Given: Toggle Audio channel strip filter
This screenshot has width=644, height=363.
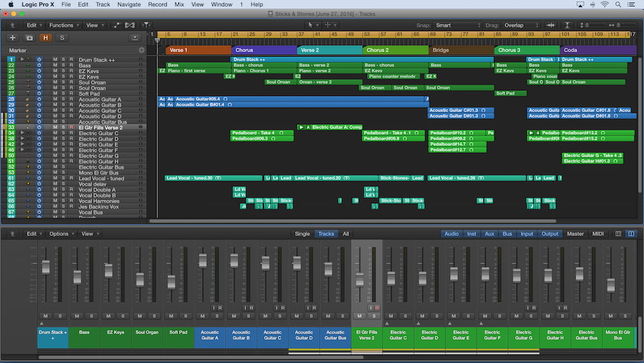Looking at the screenshot, I should coord(451,233).
